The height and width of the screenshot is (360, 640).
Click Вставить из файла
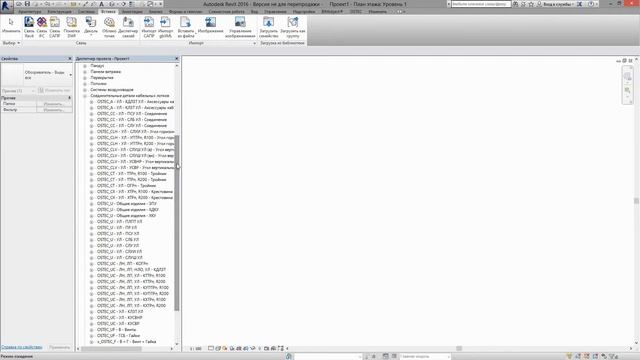[186, 27]
